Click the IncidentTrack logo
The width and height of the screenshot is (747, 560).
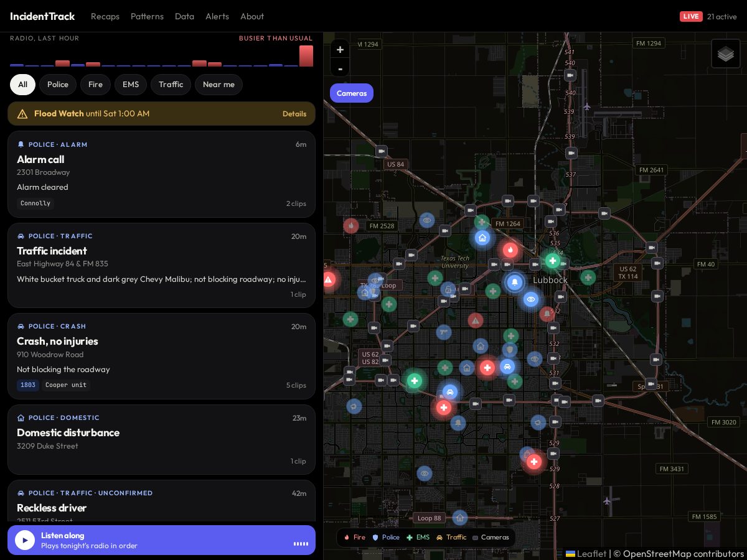42,16
